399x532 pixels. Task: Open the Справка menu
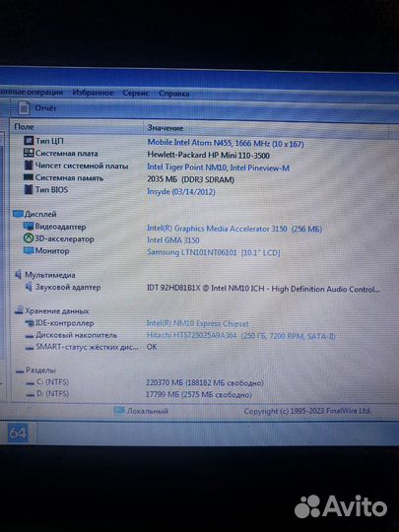(174, 94)
